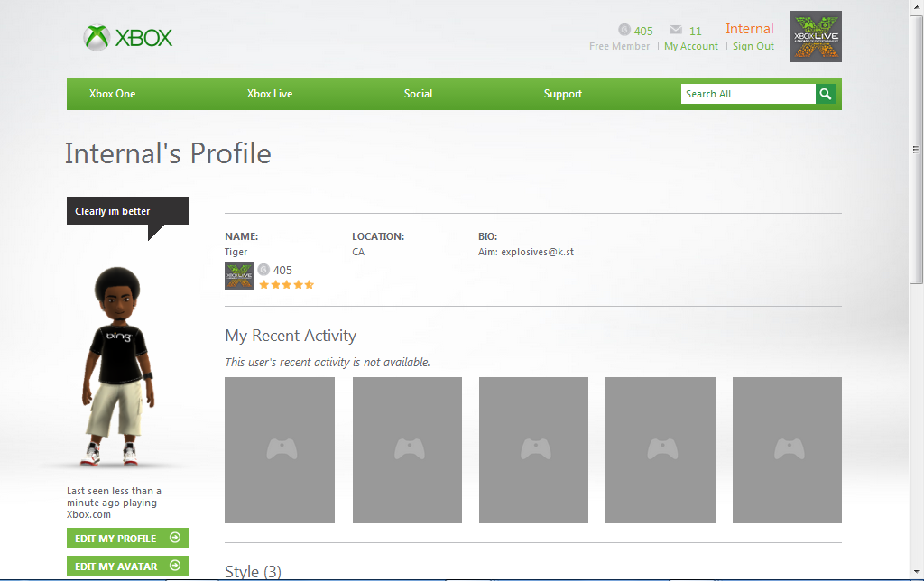Click first recent activity placeholder tile

point(280,449)
